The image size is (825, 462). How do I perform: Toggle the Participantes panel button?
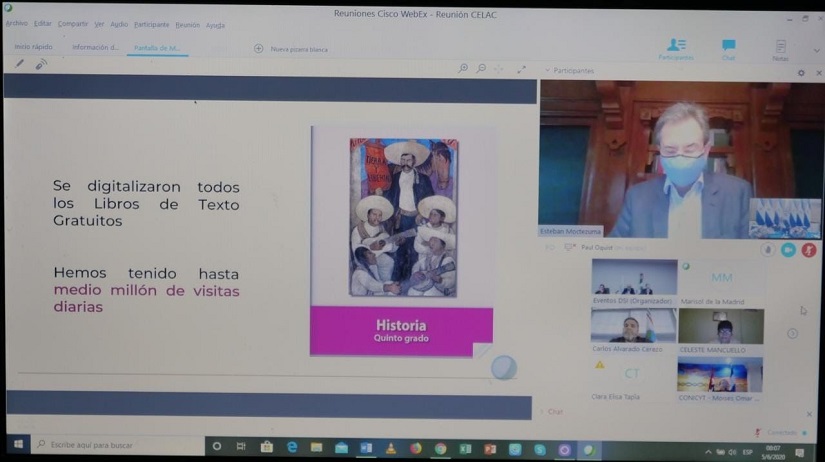coord(676,49)
